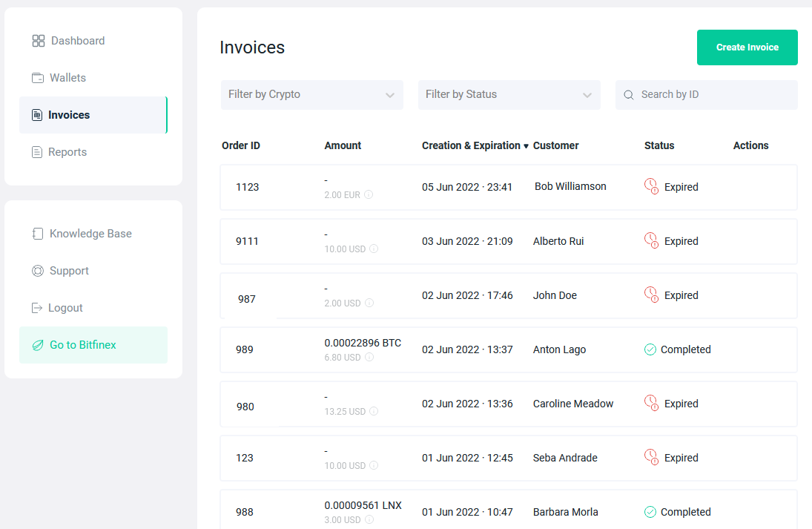This screenshot has height=529, width=812.
Task: Click date 02 Jun 2022 · 17:46
Action: click(467, 295)
